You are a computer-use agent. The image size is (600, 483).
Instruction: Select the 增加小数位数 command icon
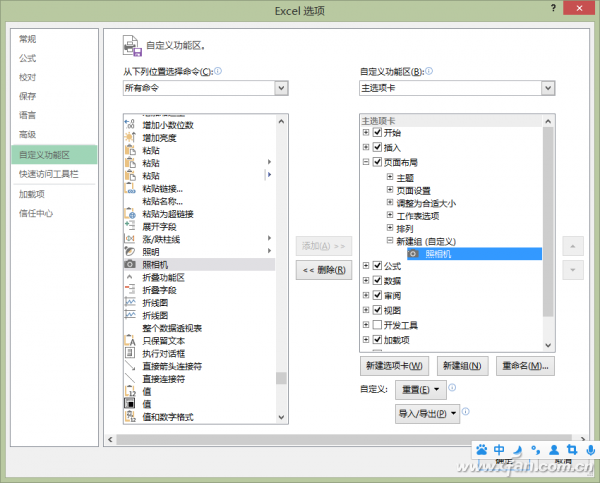pos(130,125)
